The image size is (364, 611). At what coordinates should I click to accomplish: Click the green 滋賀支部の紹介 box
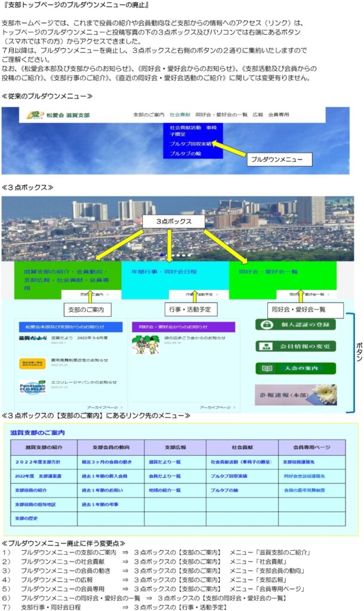(x=67, y=279)
